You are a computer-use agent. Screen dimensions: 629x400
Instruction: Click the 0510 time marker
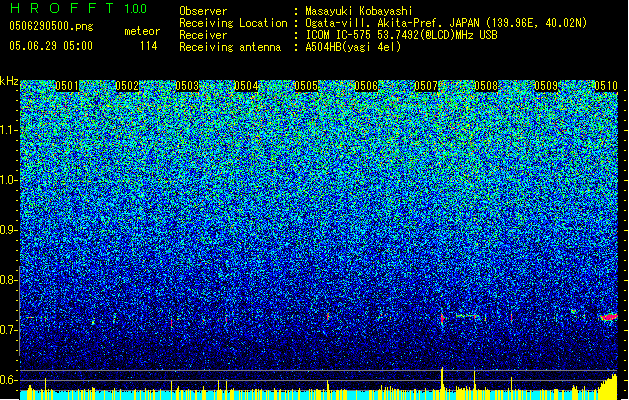point(606,86)
